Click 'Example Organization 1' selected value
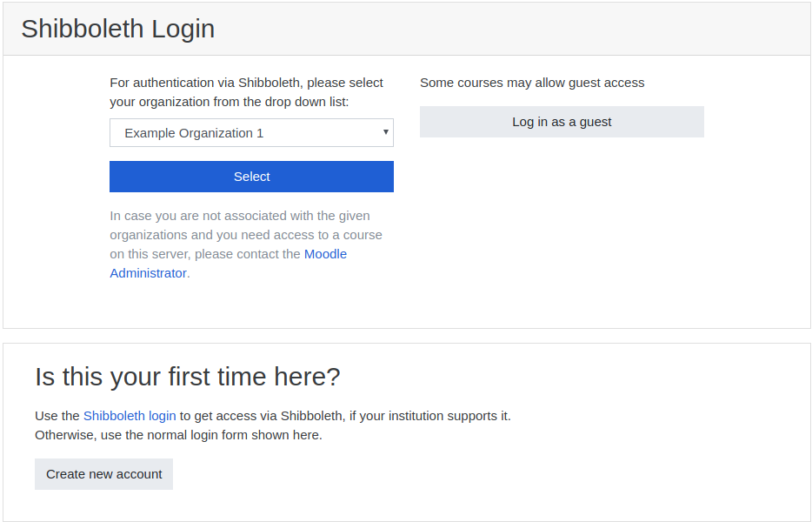The image size is (812, 522). [x=194, y=133]
